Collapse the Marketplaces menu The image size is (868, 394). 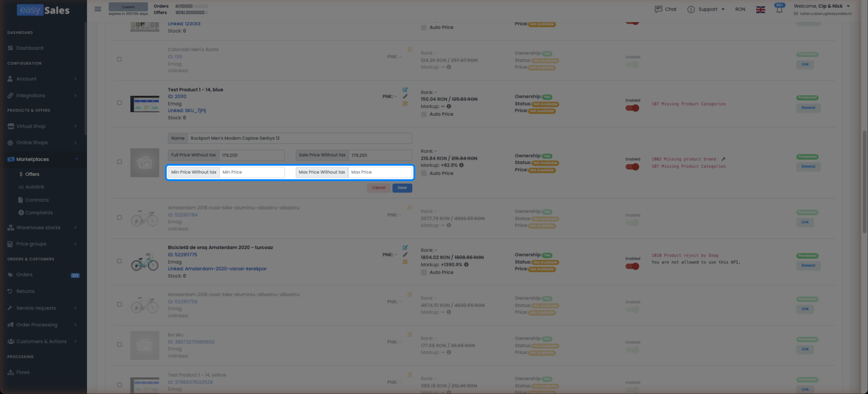click(43, 159)
